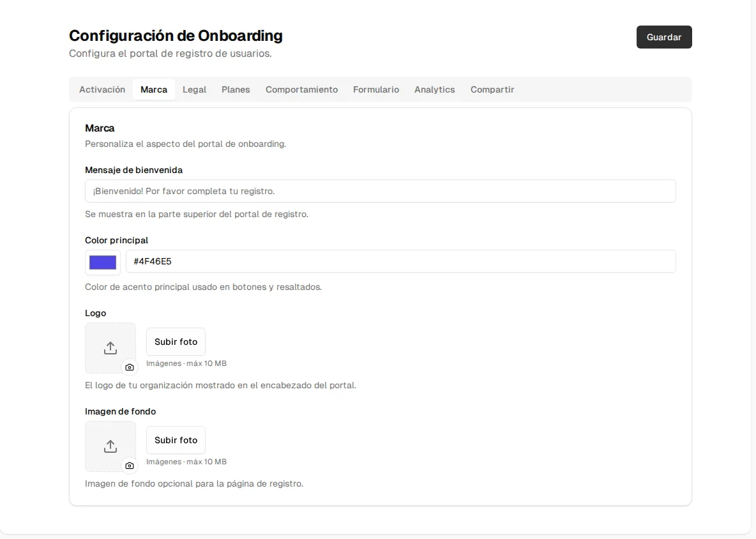
Task: Click 'Personaliza el aspecto del portal de onboarding.' text
Action: 186,144
